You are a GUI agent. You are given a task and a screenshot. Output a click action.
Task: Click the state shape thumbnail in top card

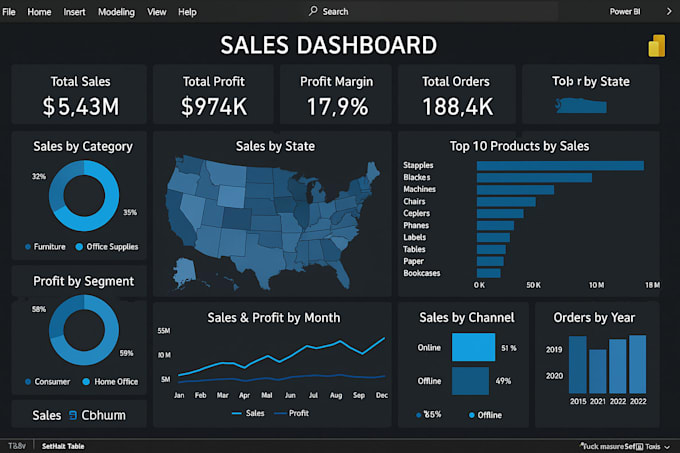pyautogui.click(x=581, y=105)
